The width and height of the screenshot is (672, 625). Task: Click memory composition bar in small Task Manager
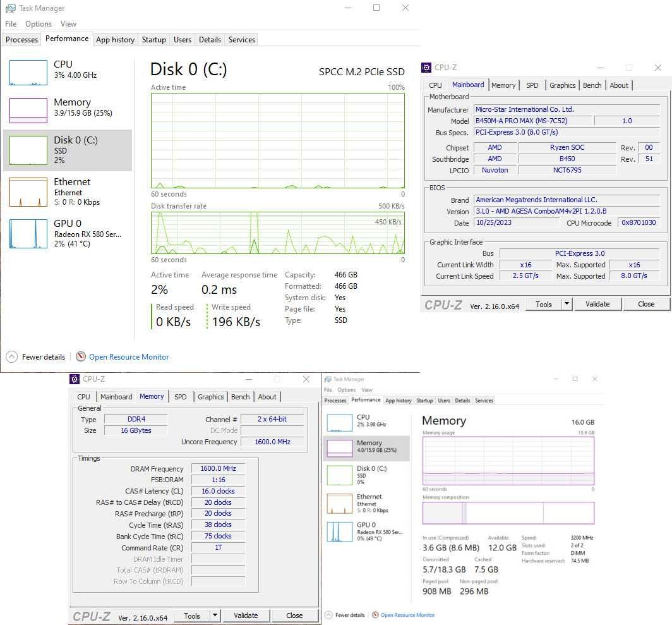(x=508, y=513)
